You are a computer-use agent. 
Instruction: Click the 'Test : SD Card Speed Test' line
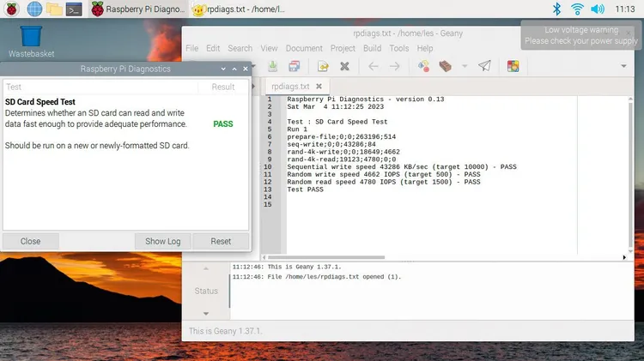[x=337, y=122]
